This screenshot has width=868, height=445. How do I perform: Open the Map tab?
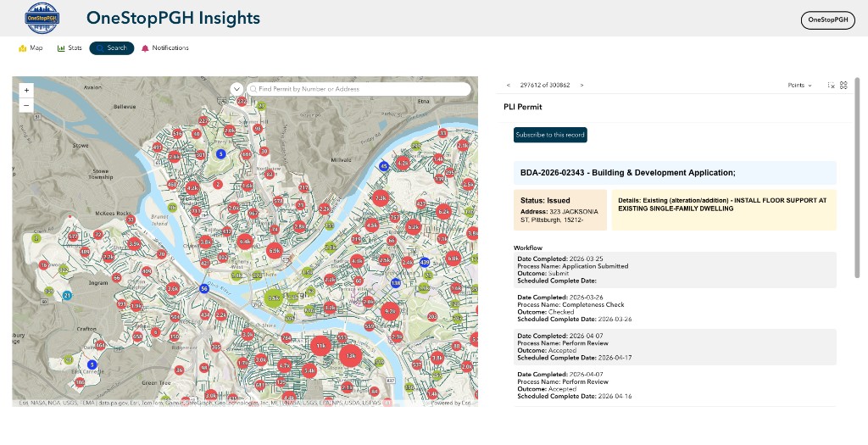31,48
